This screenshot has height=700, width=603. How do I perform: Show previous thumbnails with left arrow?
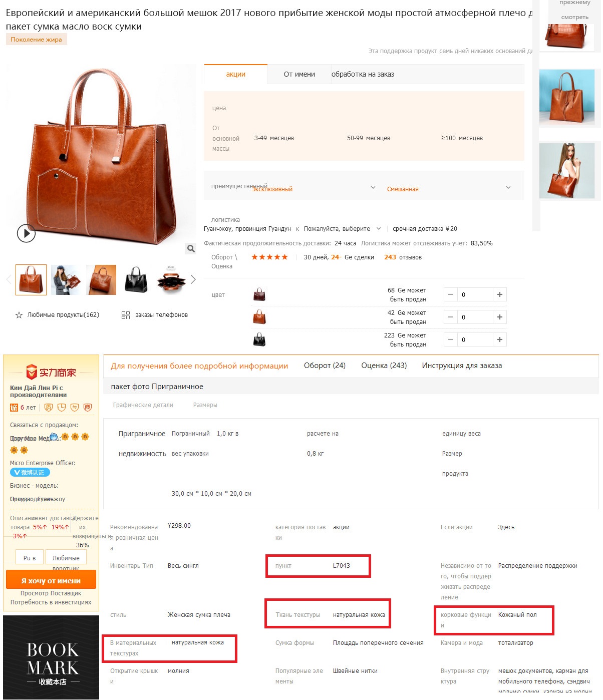(x=9, y=279)
